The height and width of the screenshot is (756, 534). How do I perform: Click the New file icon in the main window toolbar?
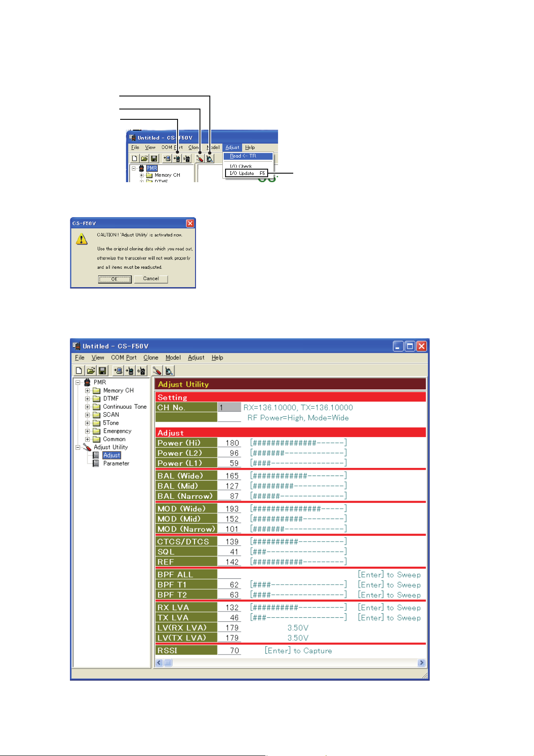coord(79,371)
